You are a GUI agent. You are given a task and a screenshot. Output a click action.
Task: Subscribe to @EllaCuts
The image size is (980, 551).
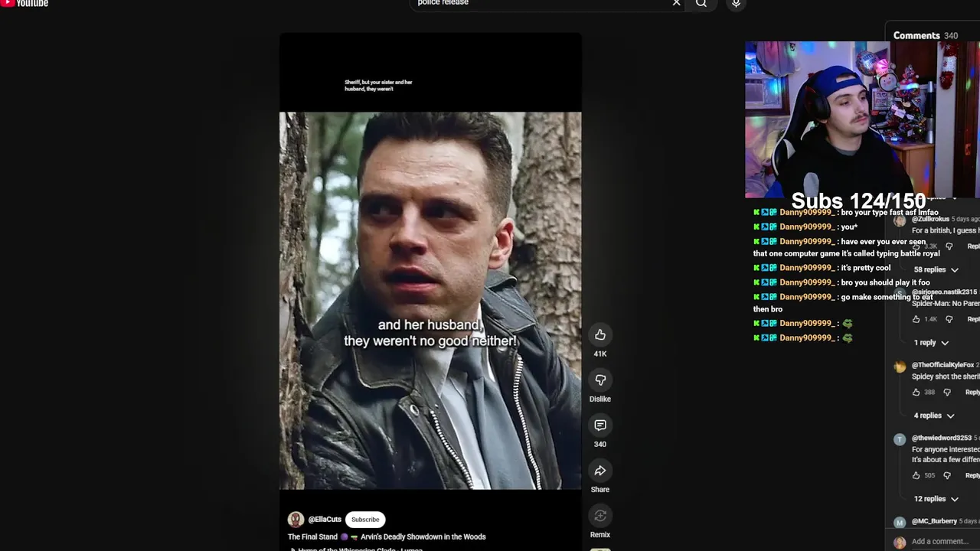365,520
